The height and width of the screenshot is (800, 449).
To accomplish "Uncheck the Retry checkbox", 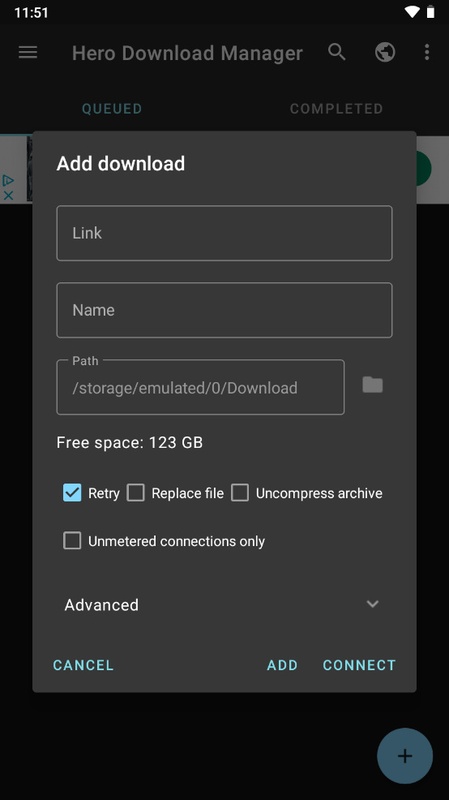I will [x=72, y=493].
